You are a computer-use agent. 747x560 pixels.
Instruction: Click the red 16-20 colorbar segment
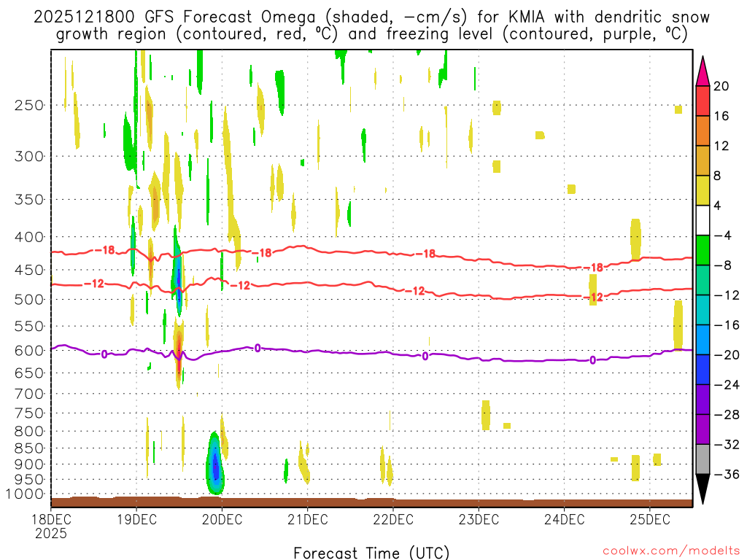pyautogui.click(x=703, y=101)
